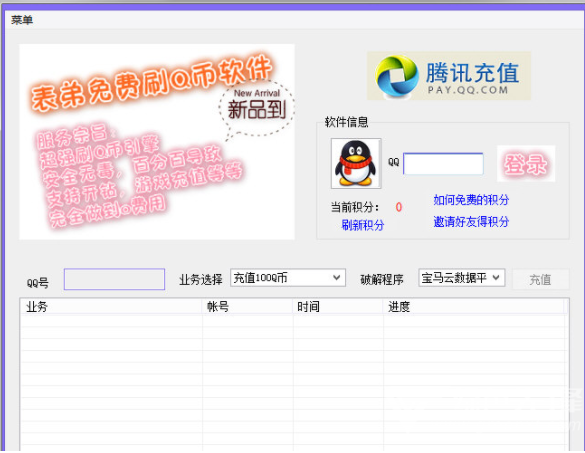Click the QQ penguin avatar icon
This screenshot has width=585, height=453.
pyautogui.click(x=356, y=163)
